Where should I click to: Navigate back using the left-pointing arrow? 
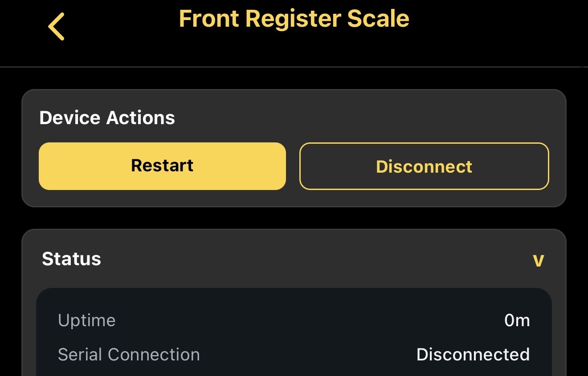[55, 26]
